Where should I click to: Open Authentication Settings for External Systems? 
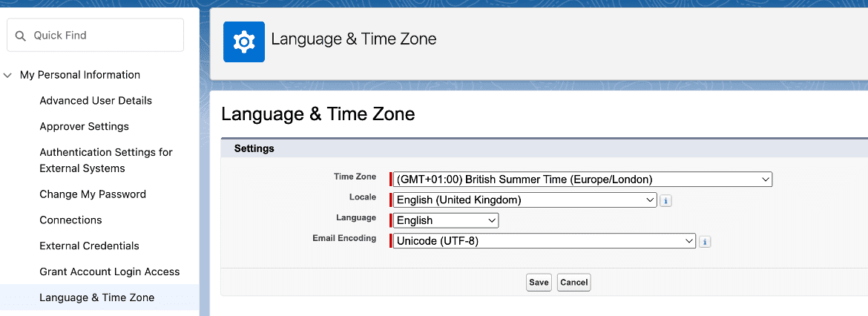105,160
